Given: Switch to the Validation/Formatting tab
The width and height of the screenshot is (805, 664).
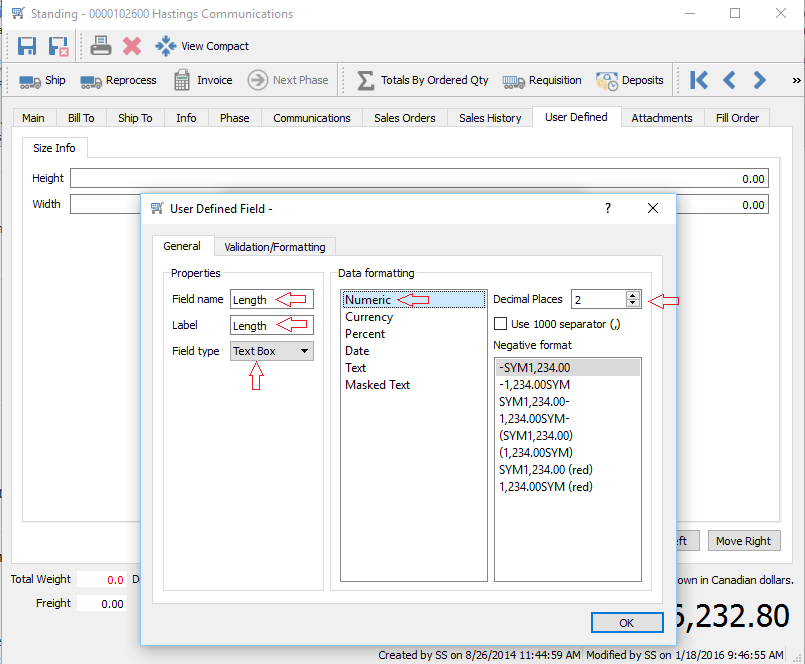Looking at the screenshot, I should pos(274,247).
